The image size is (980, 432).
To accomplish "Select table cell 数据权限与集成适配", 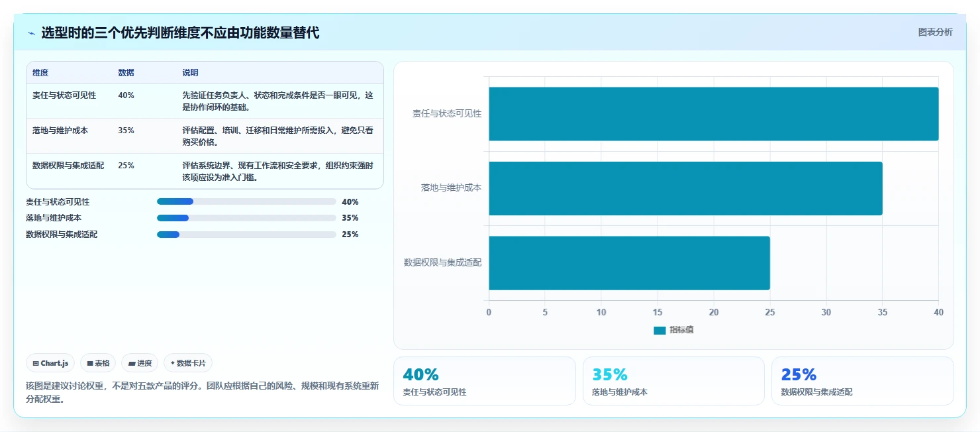I will coord(68,166).
